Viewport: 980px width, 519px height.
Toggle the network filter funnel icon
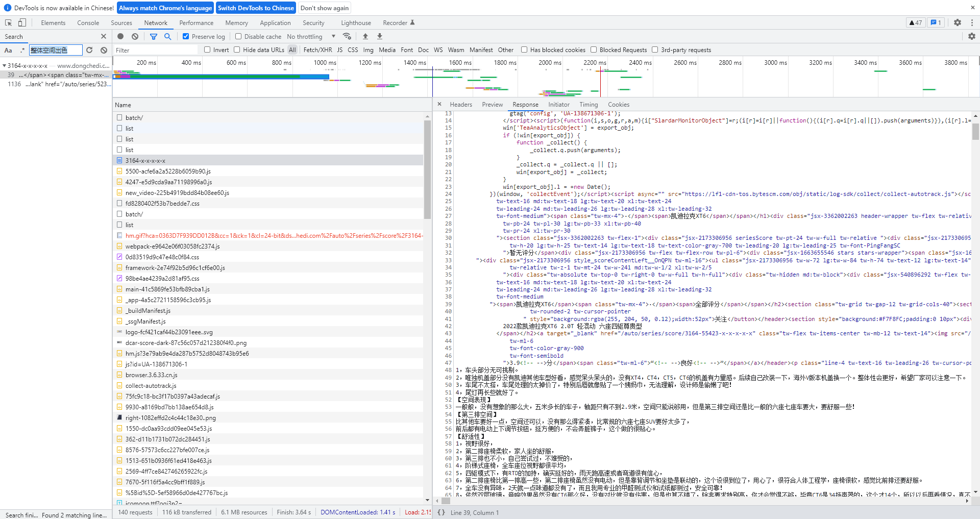click(x=154, y=36)
